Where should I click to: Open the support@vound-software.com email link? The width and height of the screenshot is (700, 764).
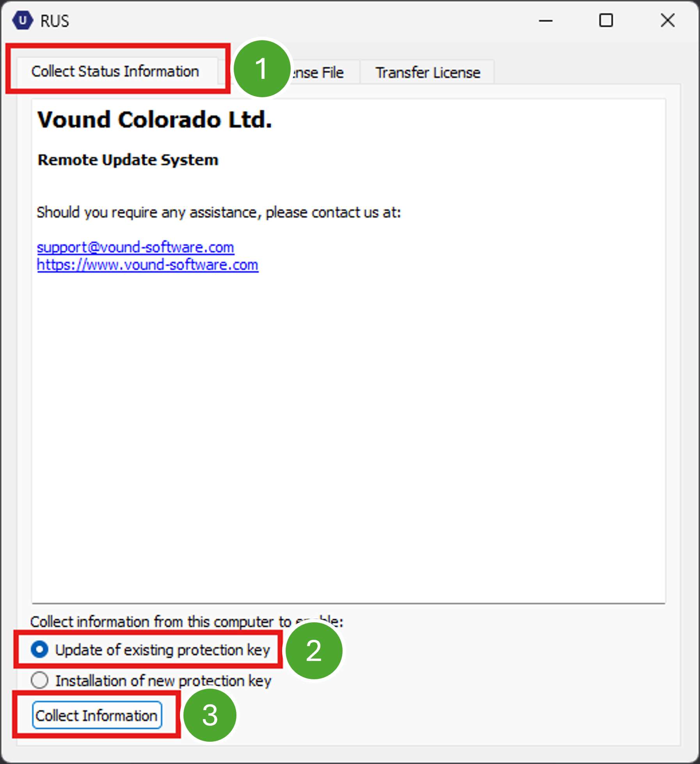[x=135, y=247]
